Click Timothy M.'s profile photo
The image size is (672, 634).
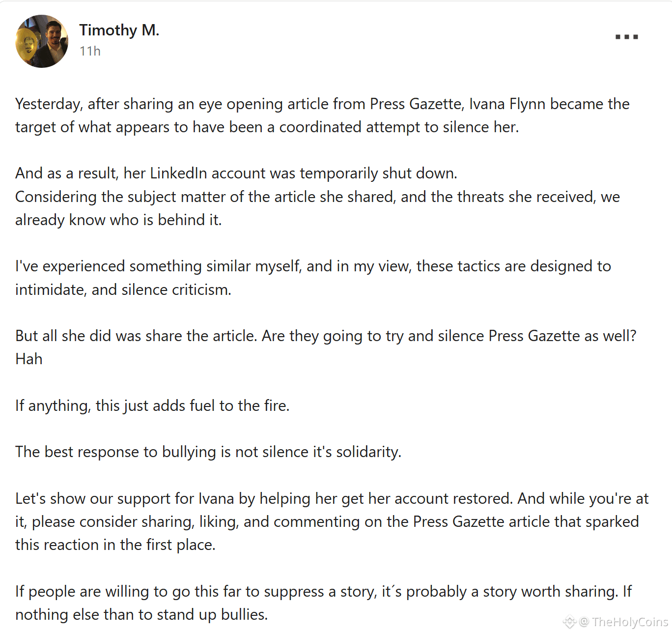42,41
